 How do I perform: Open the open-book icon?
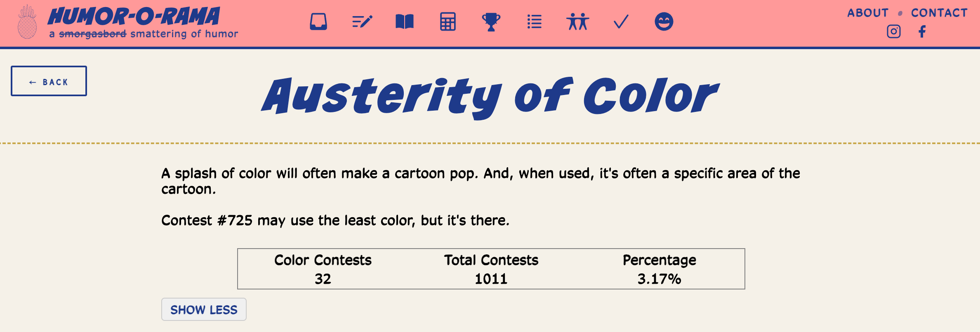405,21
